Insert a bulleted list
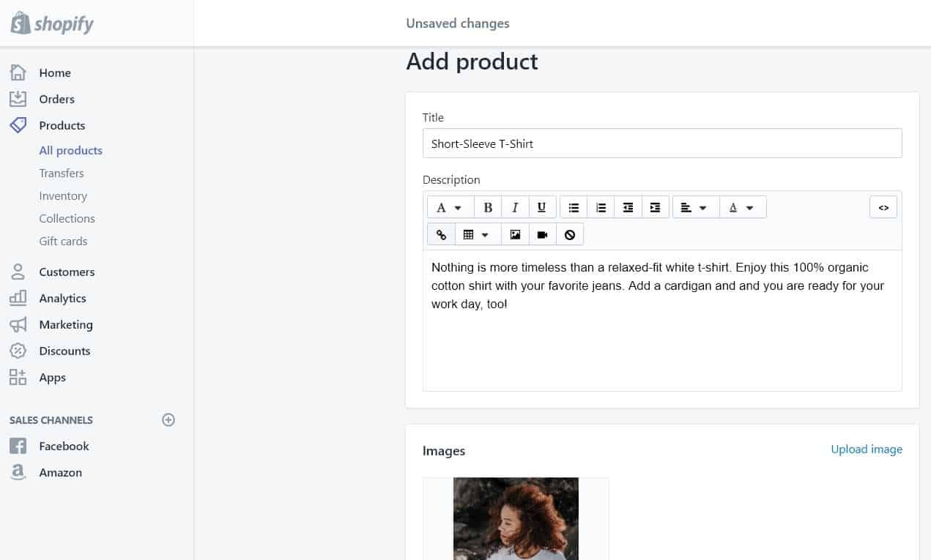The image size is (931, 560). coord(574,207)
